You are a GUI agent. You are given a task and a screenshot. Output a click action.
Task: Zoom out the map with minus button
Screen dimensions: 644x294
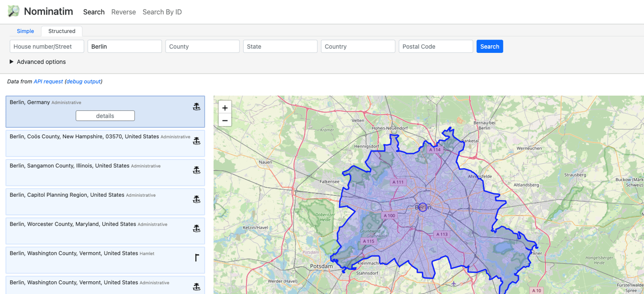(x=225, y=120)
